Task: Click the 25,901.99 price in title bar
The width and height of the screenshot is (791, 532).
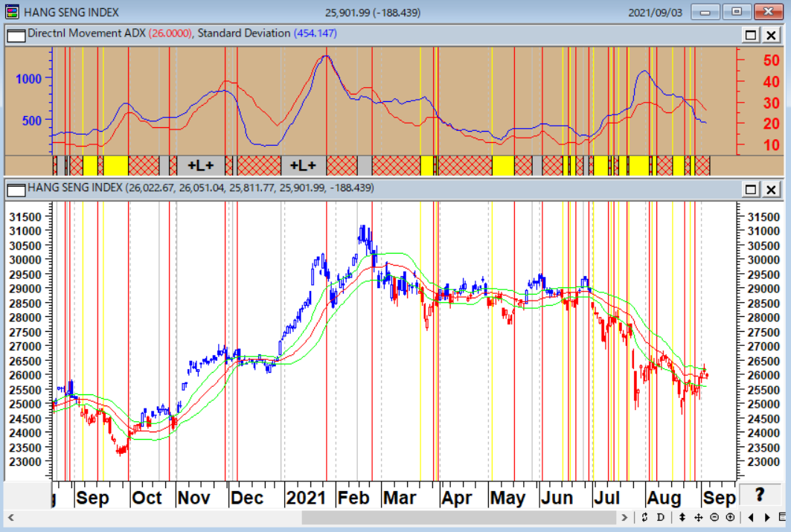Action: (x=347, y=13)
